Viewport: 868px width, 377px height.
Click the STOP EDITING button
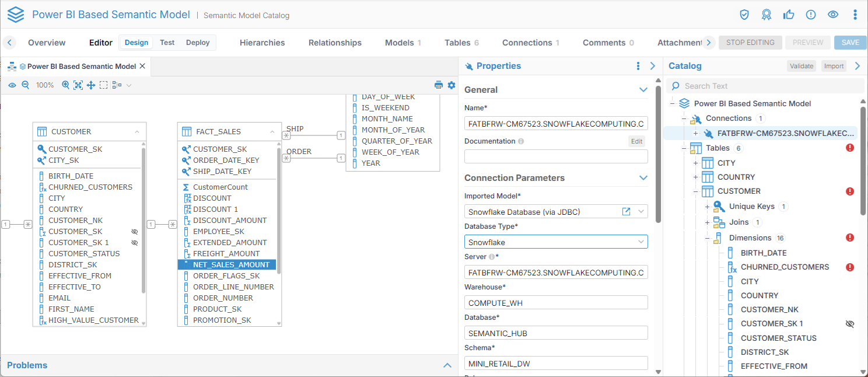[x=750, y=43]
